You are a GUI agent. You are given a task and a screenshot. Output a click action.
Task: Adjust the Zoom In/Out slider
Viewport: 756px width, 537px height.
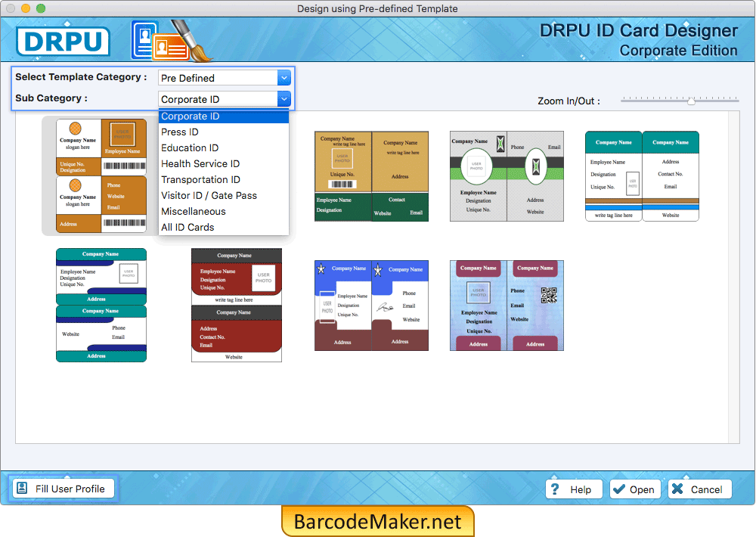[x=691, y=101]
